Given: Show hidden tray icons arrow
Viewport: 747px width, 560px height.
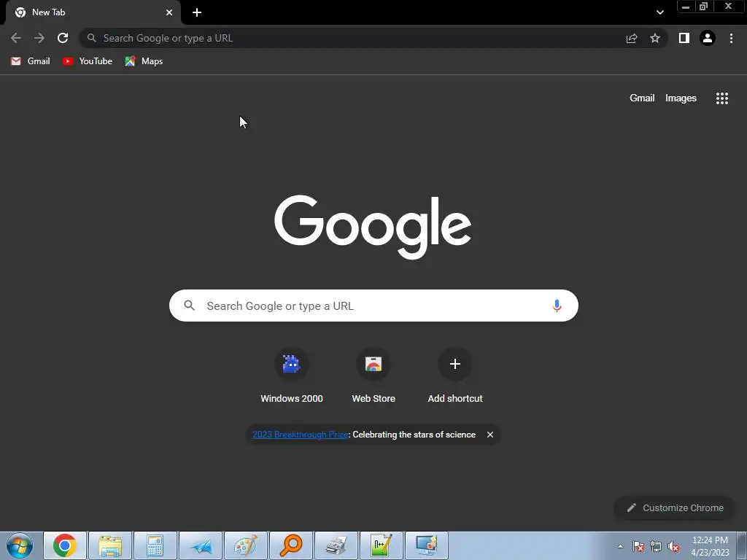Looking at the screenshot, I should [x=620, y=546].
